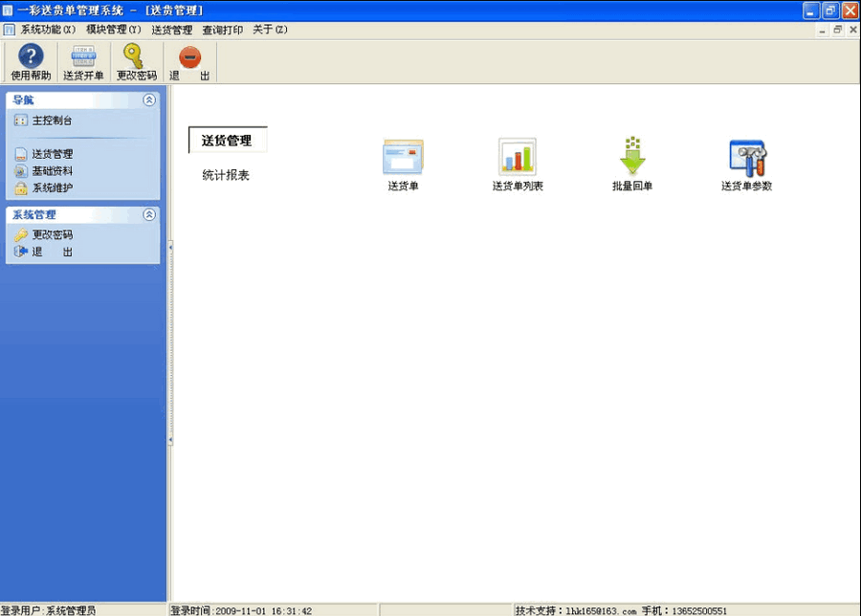861x616 pixels.
Task: Open the 送货单列表 icon
Action: [517, 158]
